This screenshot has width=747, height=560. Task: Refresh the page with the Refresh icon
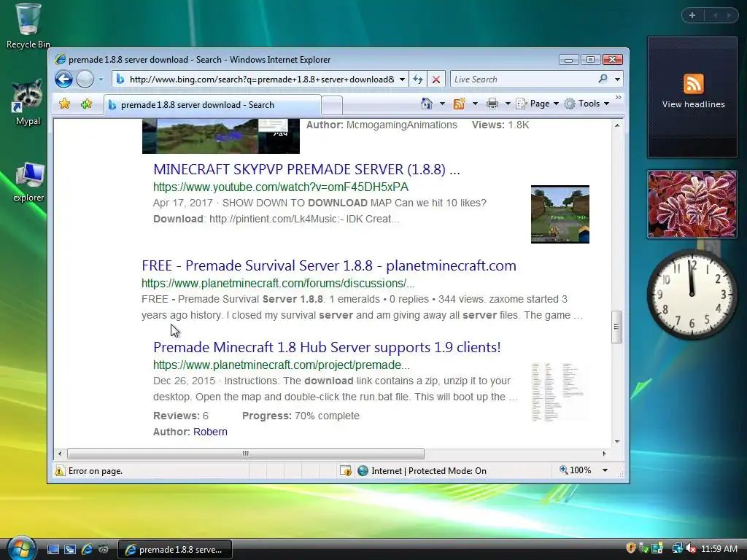[x=418, y=79]
